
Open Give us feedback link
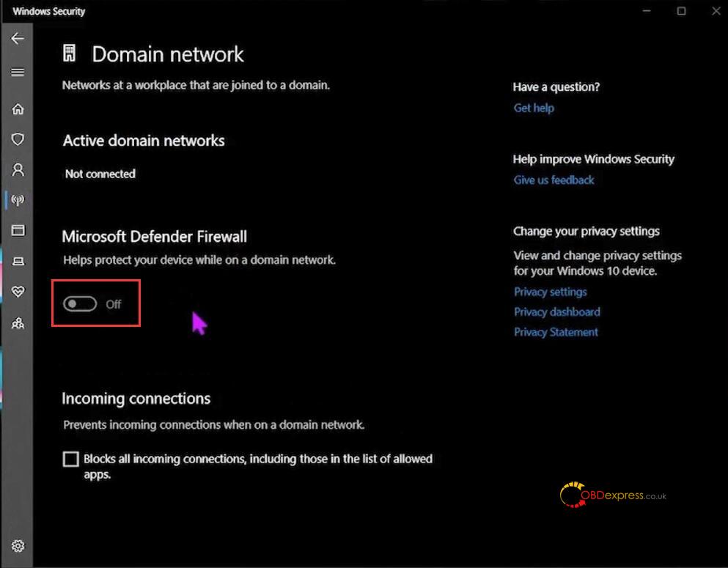[554, 180]
